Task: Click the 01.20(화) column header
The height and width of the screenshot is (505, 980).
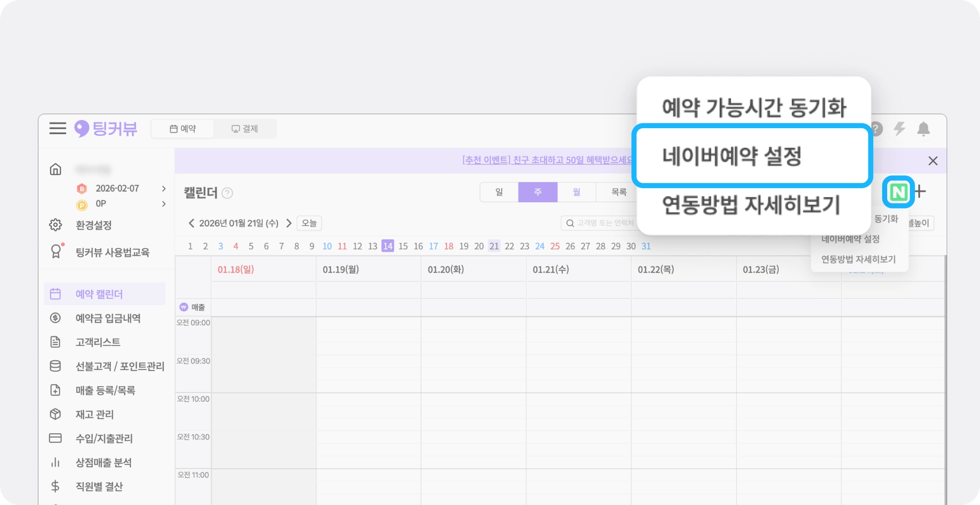Action: (446, 270)
